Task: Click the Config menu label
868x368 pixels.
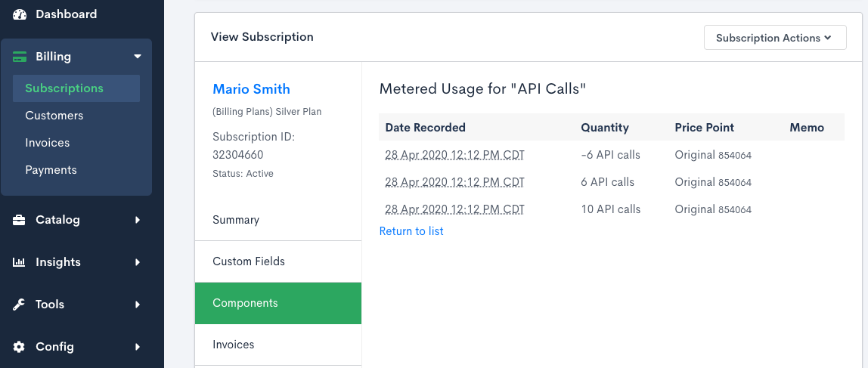Action: [54, 347]
